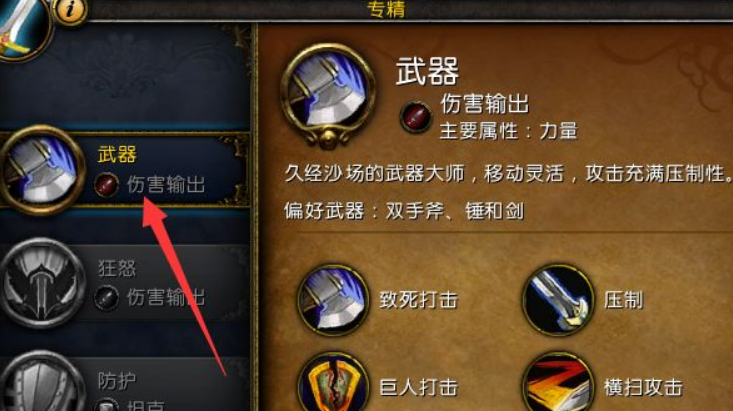Click the 横扫攻击 ability name
The width and height of the screenshot is (733, 411).
pos(643,387)
